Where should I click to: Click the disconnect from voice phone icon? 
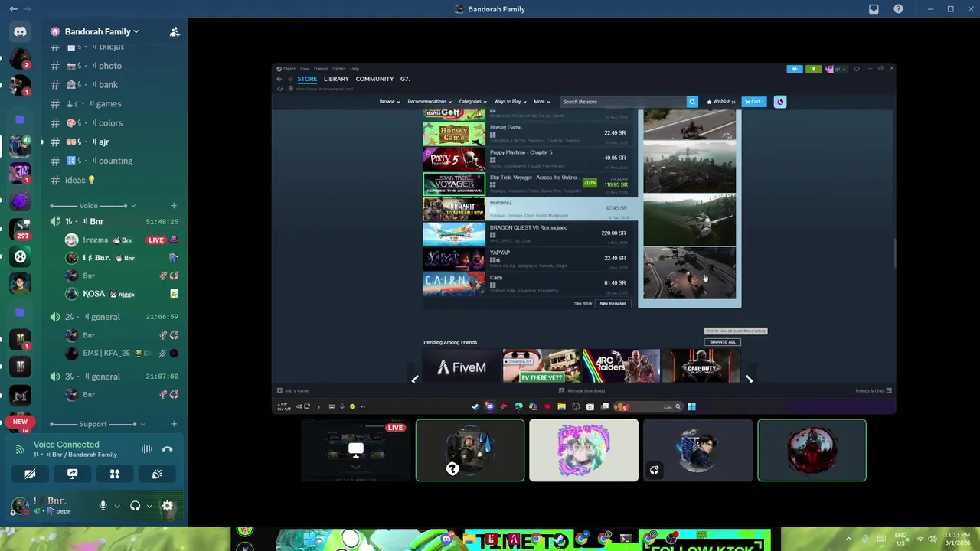tap(167, 449)
